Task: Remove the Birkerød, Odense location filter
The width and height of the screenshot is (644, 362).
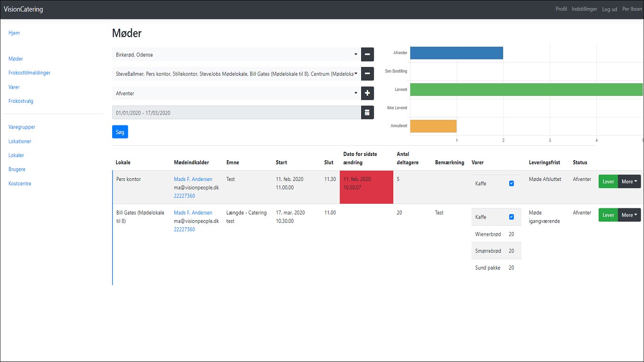Action: [x=367, y=55]
